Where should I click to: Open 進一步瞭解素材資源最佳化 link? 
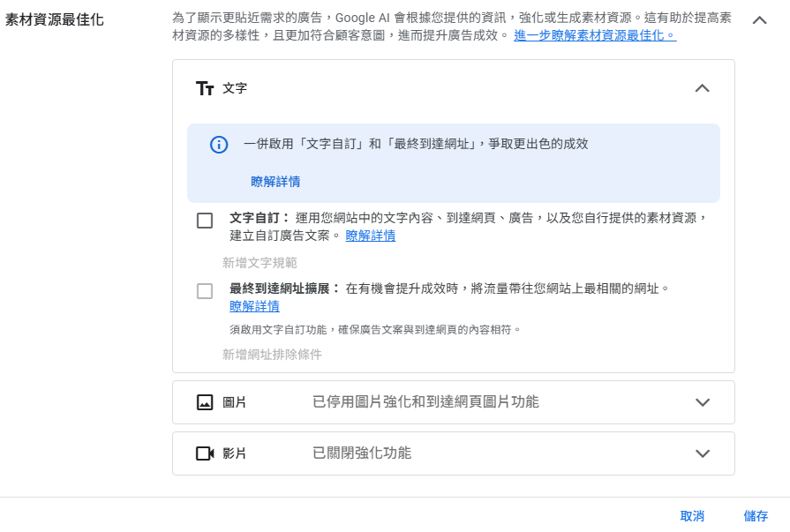(595, 35)
